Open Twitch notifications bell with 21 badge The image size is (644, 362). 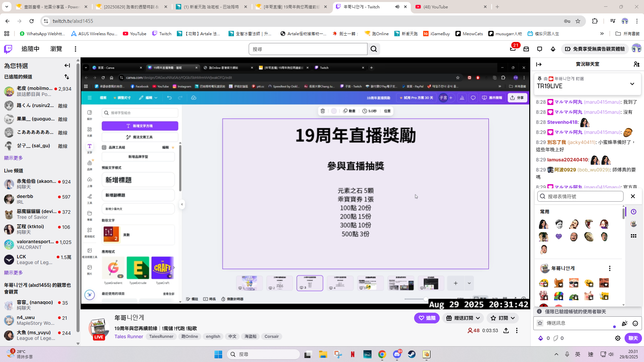[512, 49]
